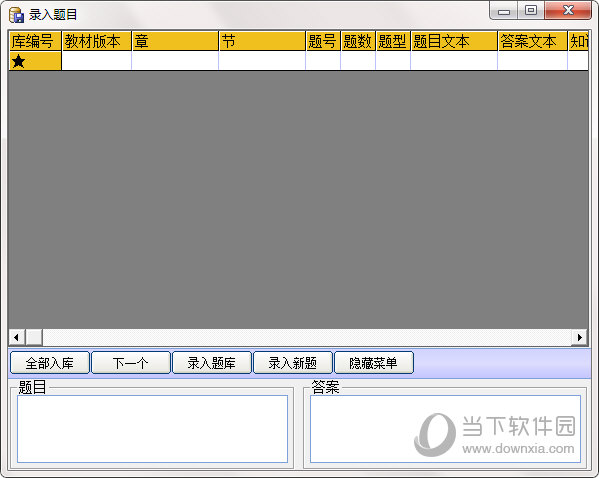This screenshot has height=478, width=599.
Task: Click the right arrow of horizontal scrollbar
Action: point(580,337)
